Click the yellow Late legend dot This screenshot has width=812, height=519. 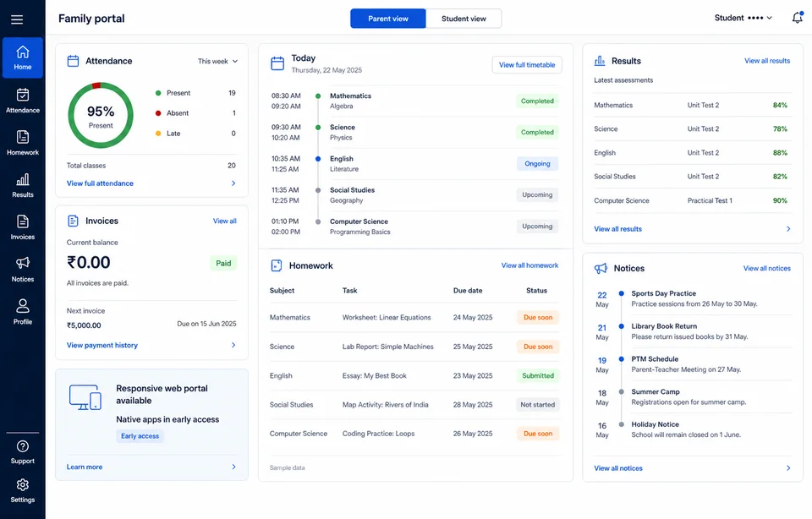tap(158, 134)
